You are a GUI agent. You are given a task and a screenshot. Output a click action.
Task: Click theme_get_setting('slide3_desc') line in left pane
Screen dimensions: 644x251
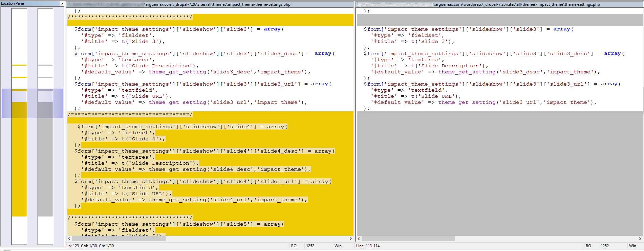196,72
